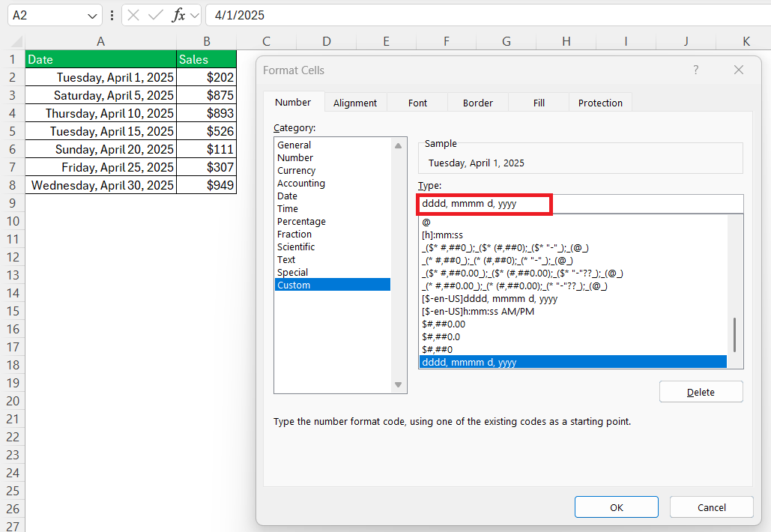This screenshot has width=771, height=532.
Task: Select column B header
Action: point(207,42)
